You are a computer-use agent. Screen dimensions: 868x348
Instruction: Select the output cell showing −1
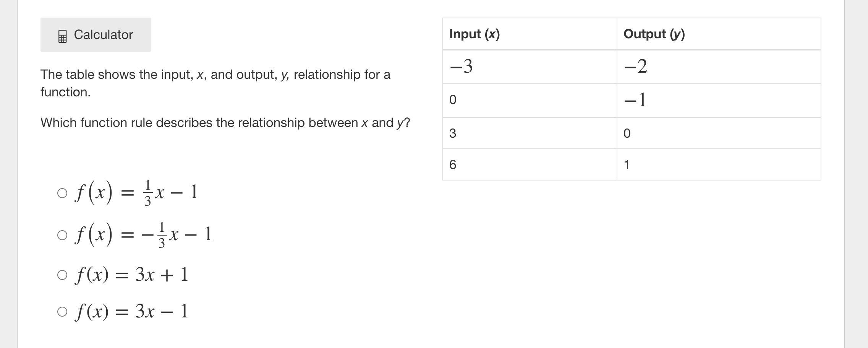click(719, 101)
